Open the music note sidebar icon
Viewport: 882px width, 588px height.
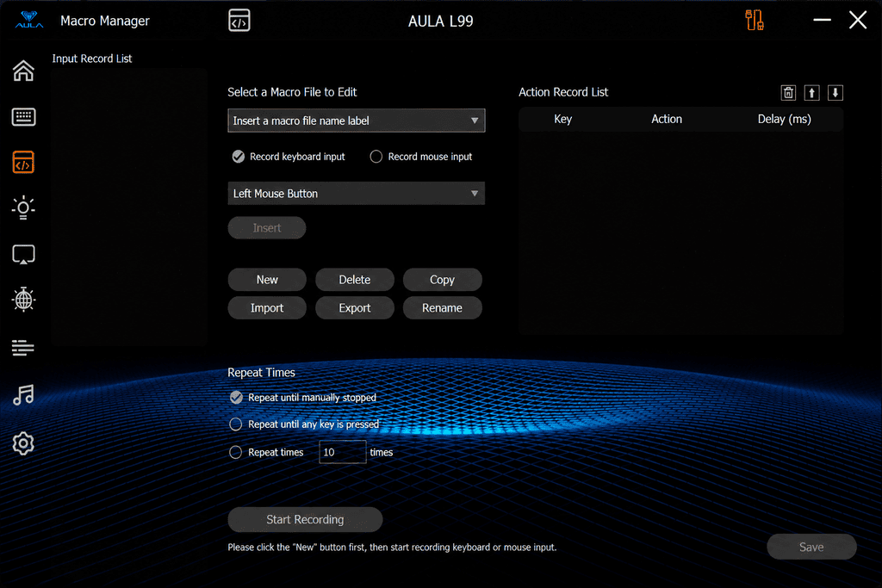click(23, 395)
